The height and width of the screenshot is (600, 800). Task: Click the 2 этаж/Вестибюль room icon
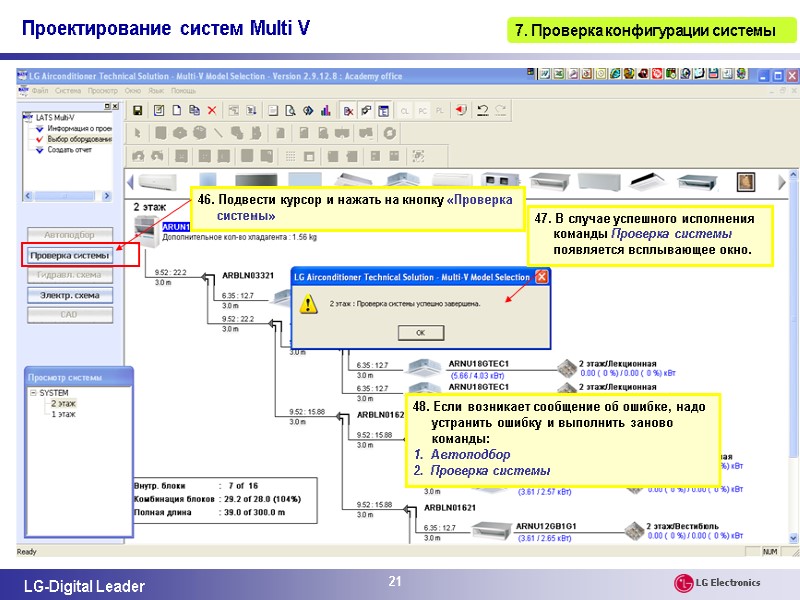click(x=634, y=531)
